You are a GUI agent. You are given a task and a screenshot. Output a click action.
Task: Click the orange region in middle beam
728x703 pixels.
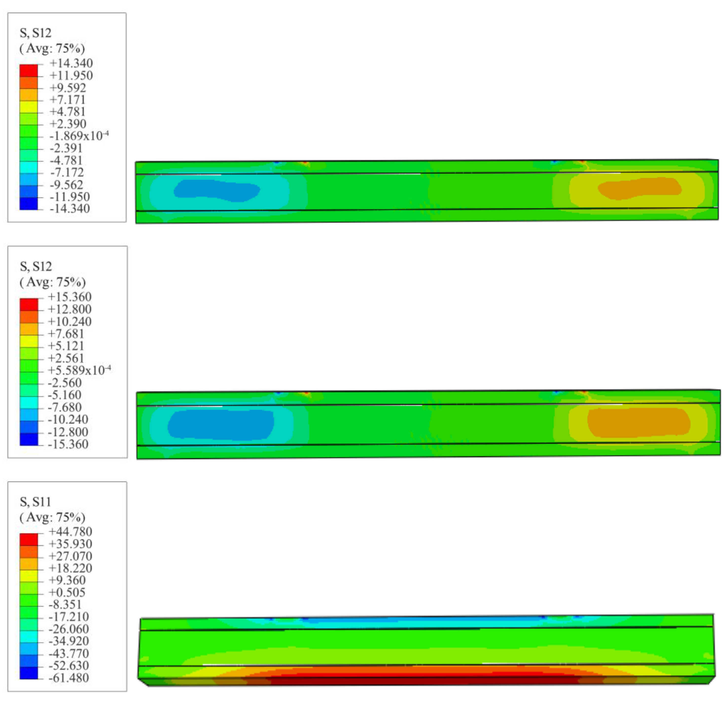pyautogui.click(x=639, y=423)
